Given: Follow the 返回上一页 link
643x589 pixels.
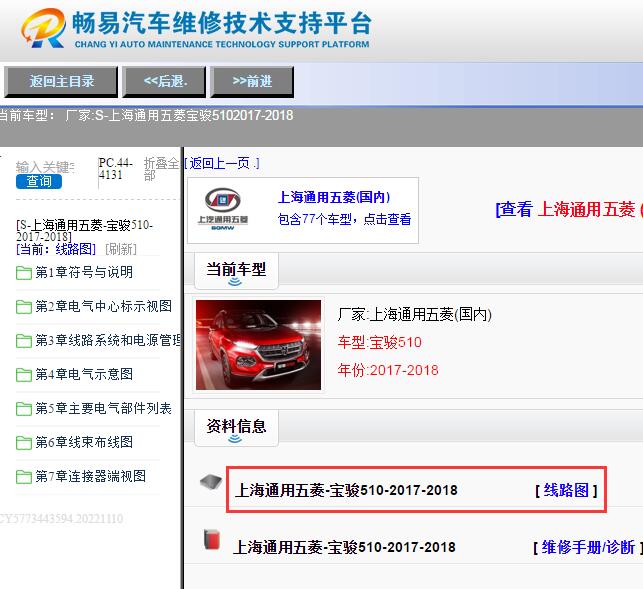Looking at the screenshot, I should tap(222, 164).
